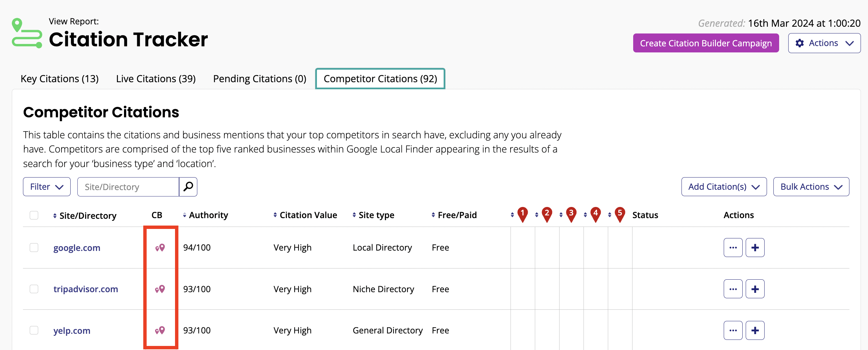868x350 pixels.
Task: Click the gear icon on the Actions button
Action: point(800,43)
